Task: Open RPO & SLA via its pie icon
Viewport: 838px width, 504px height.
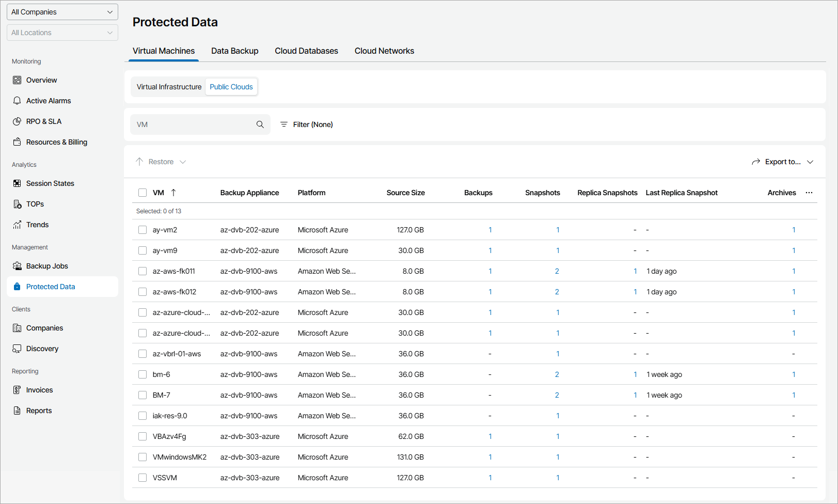Action: coord(17,121)
